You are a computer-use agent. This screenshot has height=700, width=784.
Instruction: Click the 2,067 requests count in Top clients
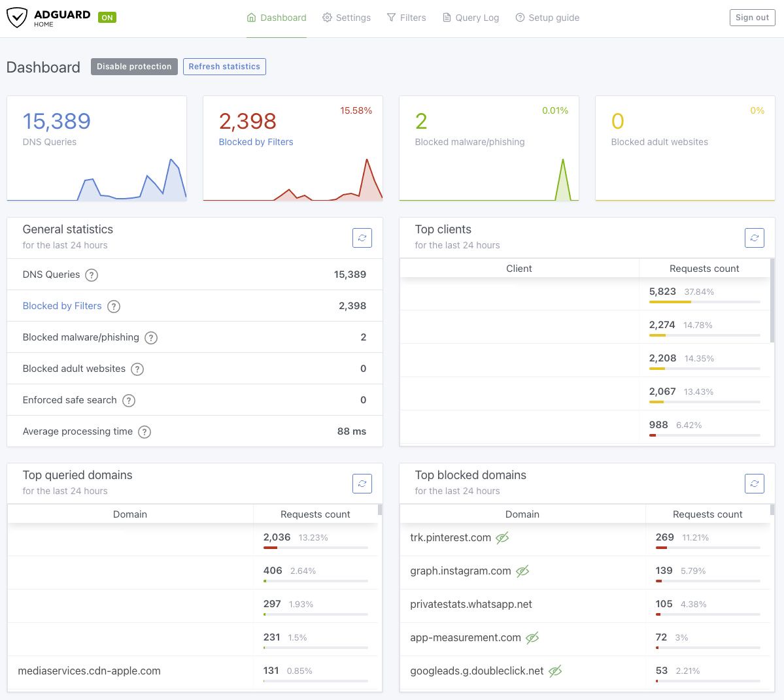point(662,392)
